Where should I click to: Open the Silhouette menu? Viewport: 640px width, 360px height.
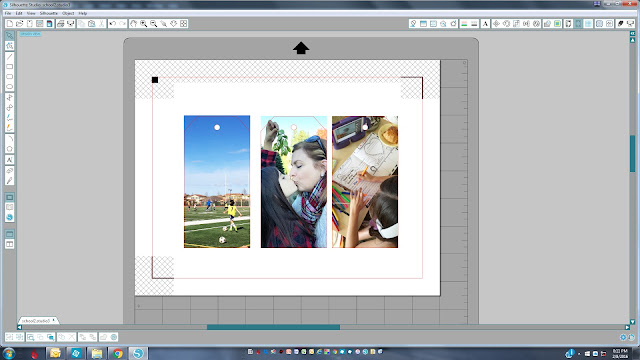coord(49,13)
